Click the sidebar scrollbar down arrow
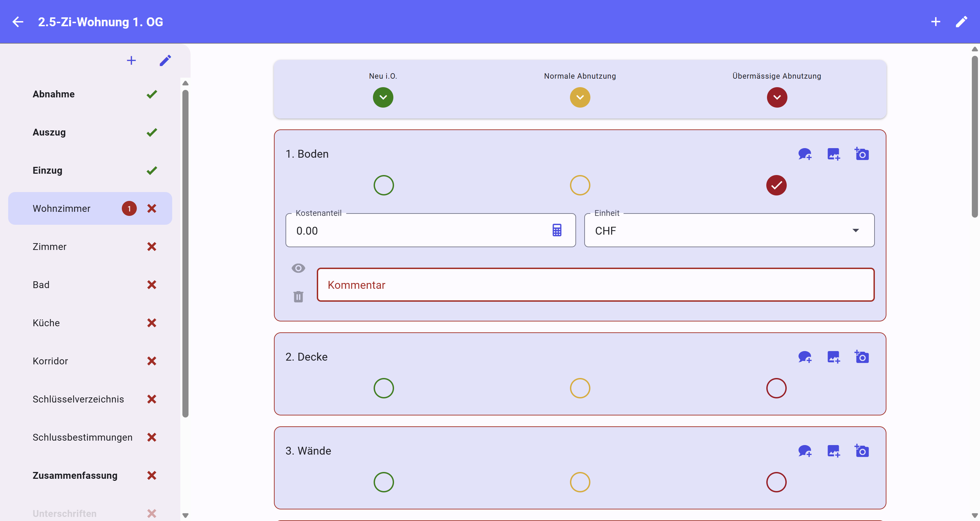The width and height of the screenshot is (980, 521). pyautogui.click(x=185, y=515)
